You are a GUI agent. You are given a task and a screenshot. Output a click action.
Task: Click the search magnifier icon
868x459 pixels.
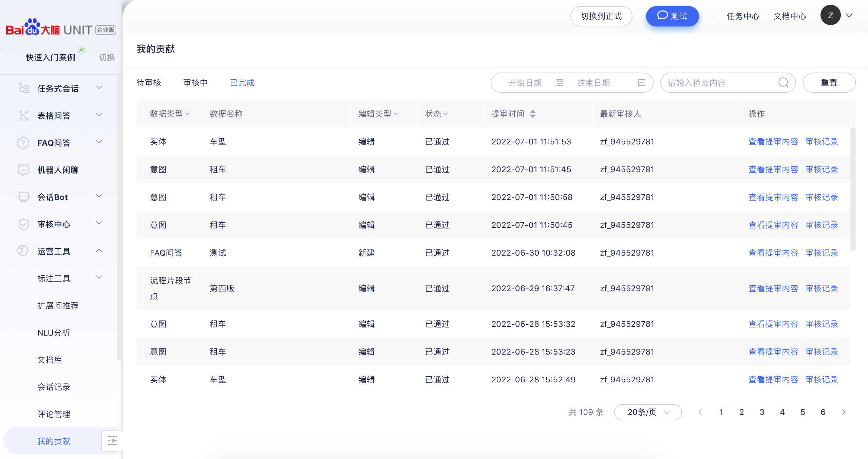(783, 83)
